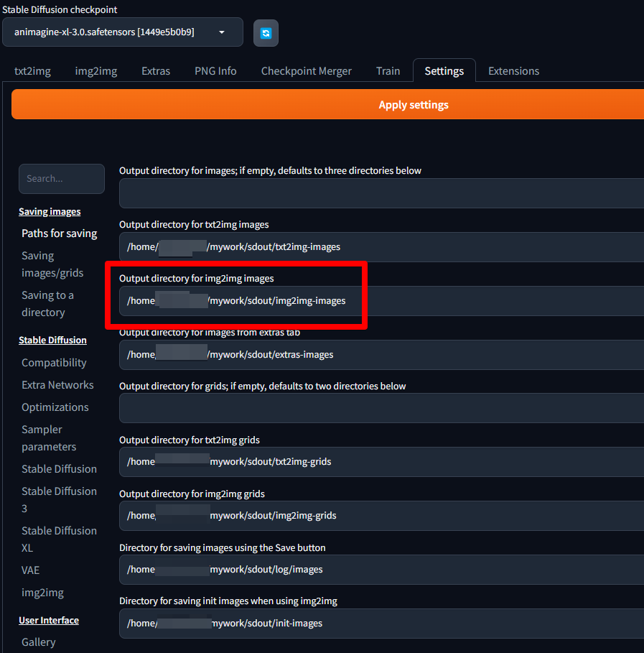Select Optimizations in the settings sidebar
Image resolution: width=644 pixels, height=653 pixels.
point(55,407)
